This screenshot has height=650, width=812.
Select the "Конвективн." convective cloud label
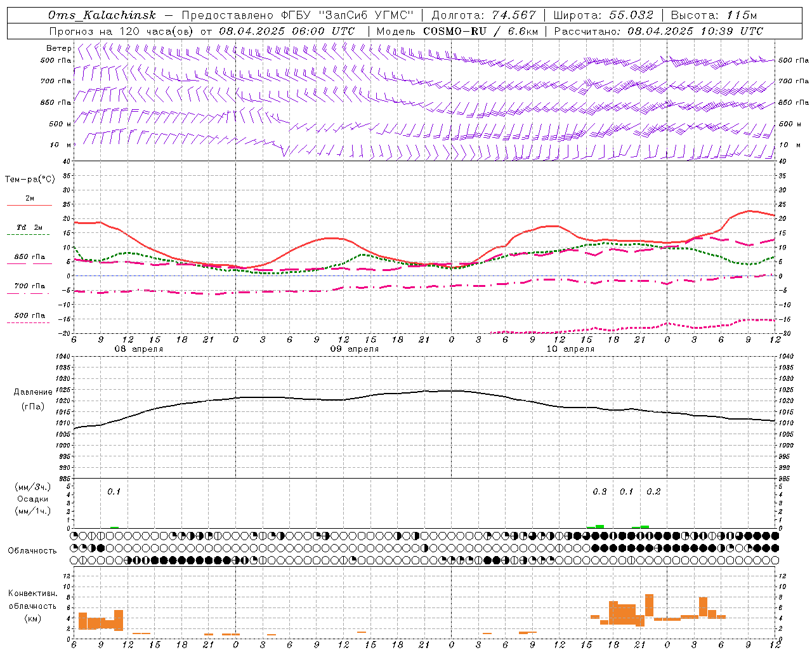click(33, 594)
